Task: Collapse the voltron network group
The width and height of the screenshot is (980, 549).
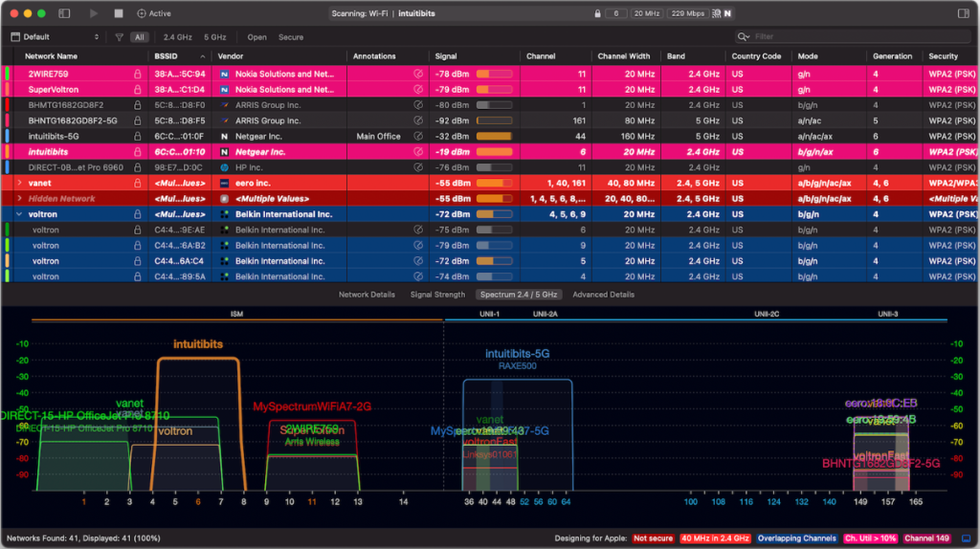Action: point(19,214)
